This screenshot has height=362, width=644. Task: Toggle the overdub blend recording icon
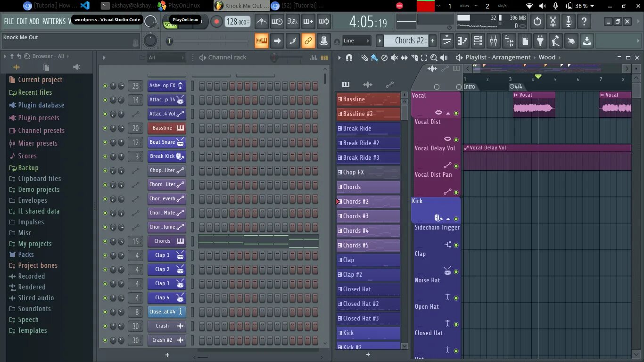(308, 22)
